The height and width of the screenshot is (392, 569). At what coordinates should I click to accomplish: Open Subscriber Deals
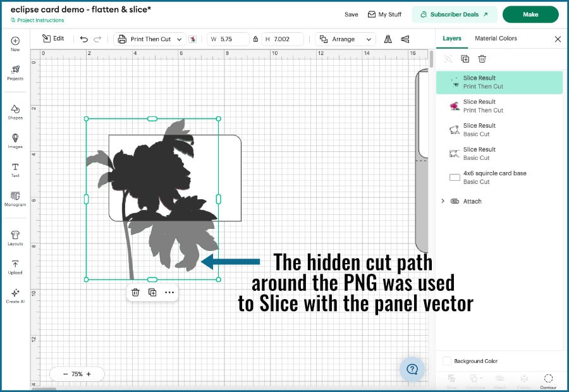coord(454,15)
